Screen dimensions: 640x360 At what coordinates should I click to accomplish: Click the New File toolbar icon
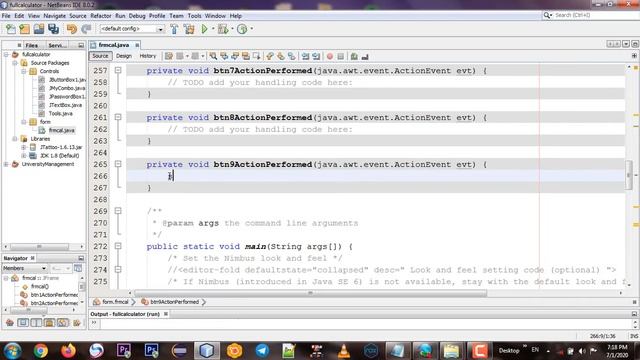(11, 29)
